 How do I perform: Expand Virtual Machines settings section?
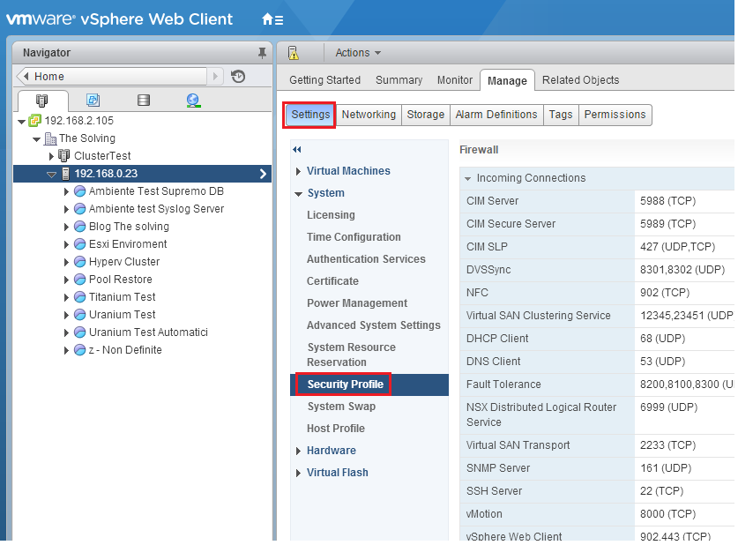pos(298,171)
